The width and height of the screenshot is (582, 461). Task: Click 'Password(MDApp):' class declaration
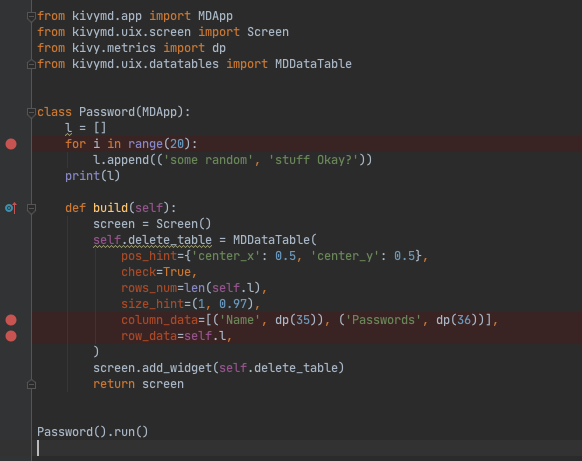click(x=134, y=112)
